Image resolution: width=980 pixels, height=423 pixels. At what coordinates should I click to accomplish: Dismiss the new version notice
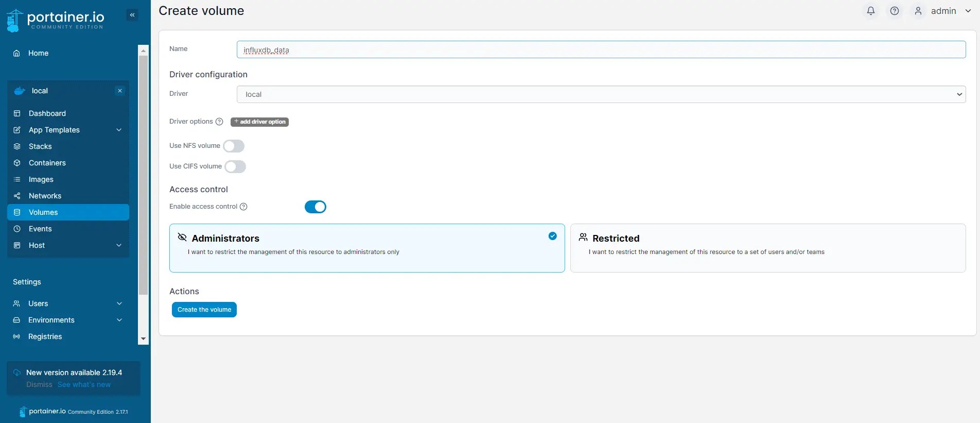[39, 384]
